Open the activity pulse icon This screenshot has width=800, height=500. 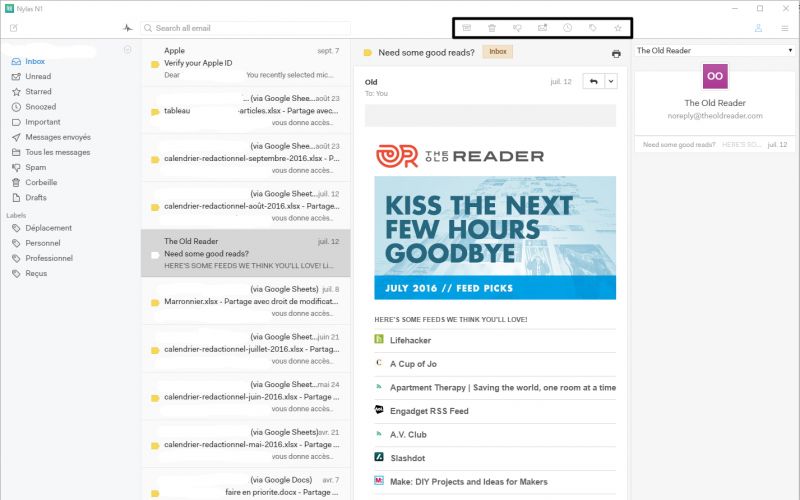pyautogui.click(x=128, y=28)
